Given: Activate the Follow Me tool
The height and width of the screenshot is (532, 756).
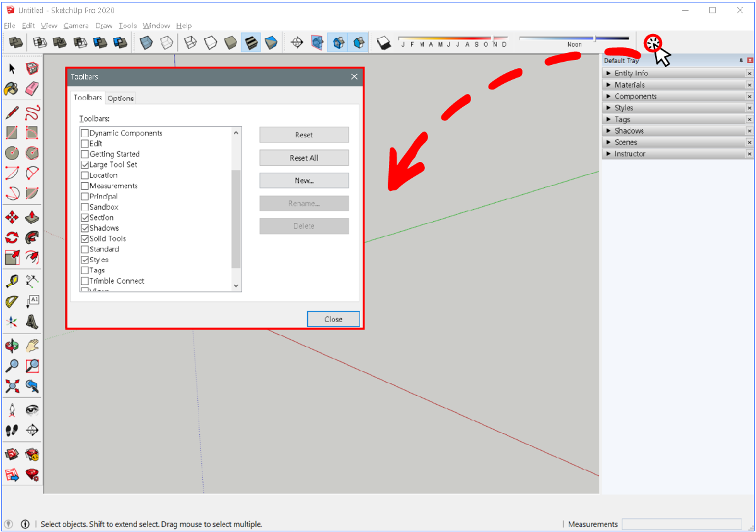Looking at the screenshot, I should click(x=32, y=238).
